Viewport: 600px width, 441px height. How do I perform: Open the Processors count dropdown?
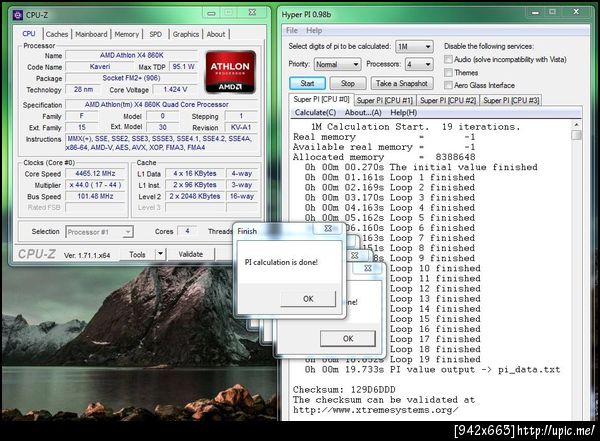pos(419,64)
